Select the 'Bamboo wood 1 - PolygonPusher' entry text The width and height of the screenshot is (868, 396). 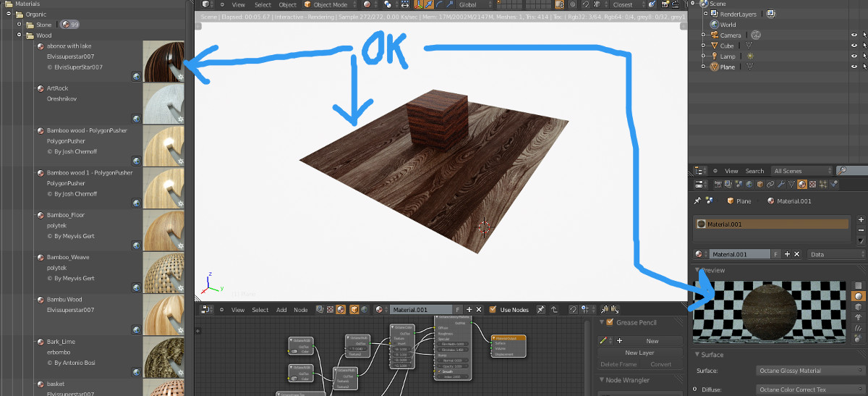click(90, 173)
